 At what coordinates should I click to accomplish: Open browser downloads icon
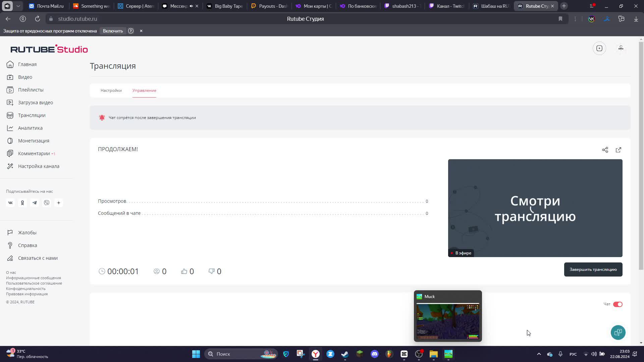point(636,19)
